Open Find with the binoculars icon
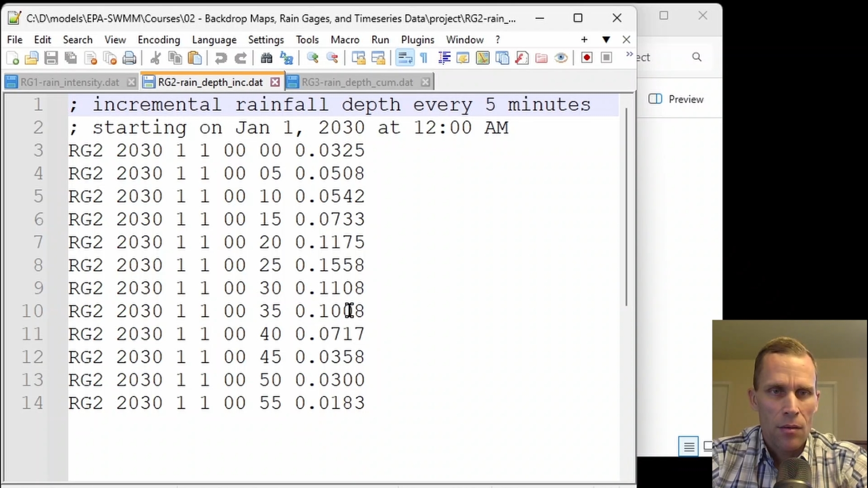868x488 pixels. coord(267,58)
